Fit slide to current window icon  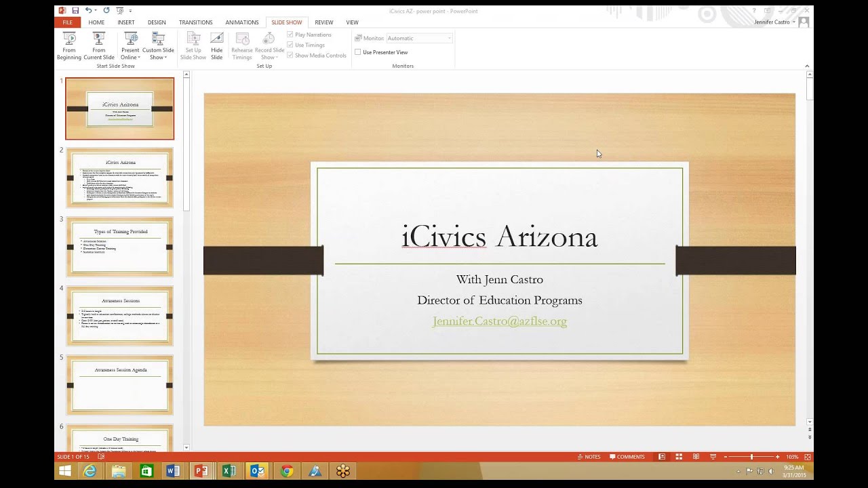pyautogui.click(x=807, y=457)
